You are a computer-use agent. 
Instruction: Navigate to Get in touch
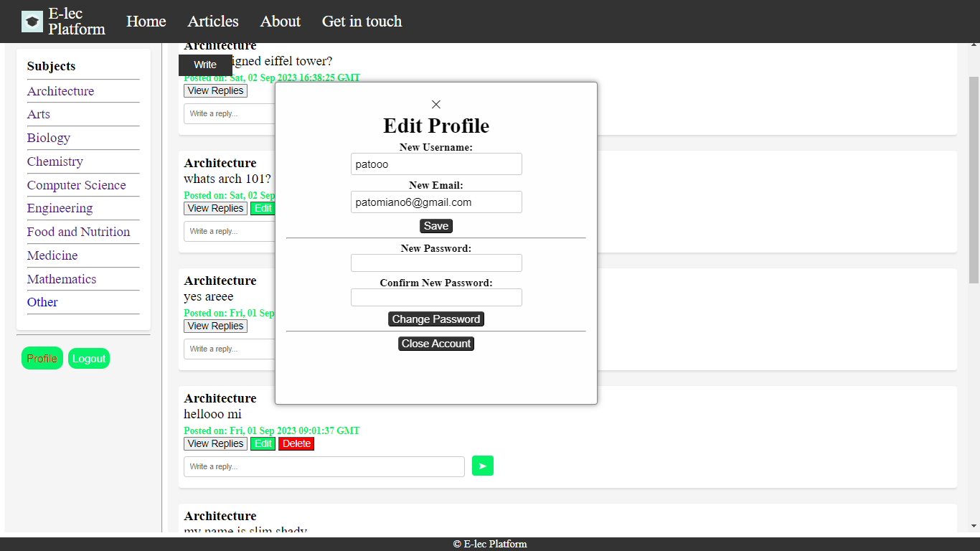point(362,22)
